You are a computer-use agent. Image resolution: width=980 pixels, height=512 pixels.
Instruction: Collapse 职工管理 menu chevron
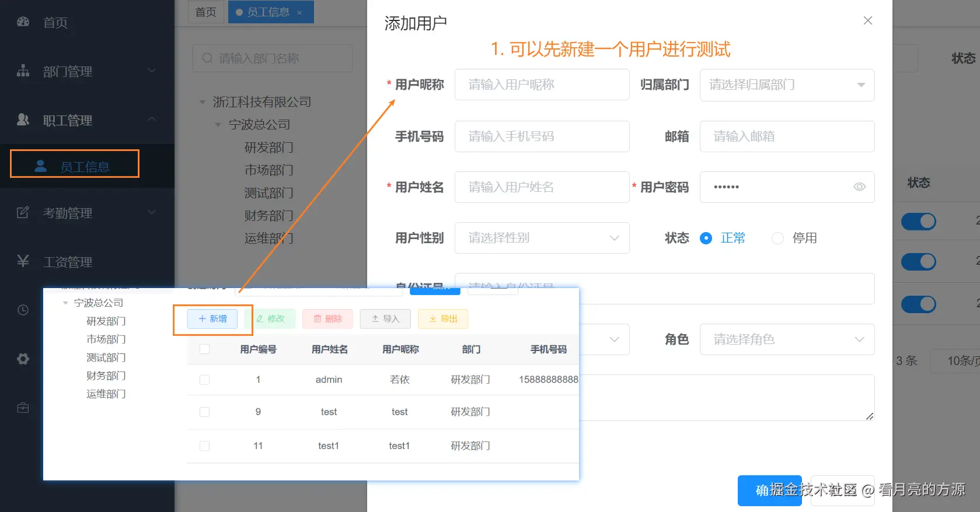coord(152,119)
